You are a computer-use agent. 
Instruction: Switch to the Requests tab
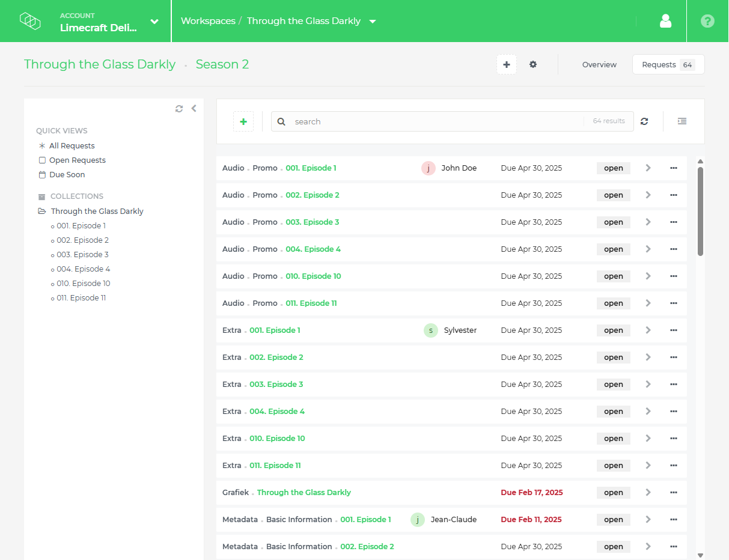(x=668, y=64)
